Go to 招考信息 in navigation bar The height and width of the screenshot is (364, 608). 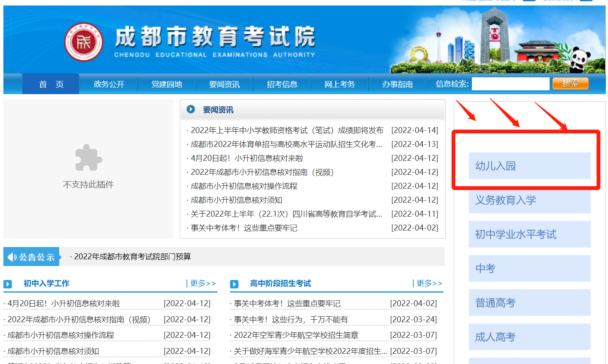point(282,84)
